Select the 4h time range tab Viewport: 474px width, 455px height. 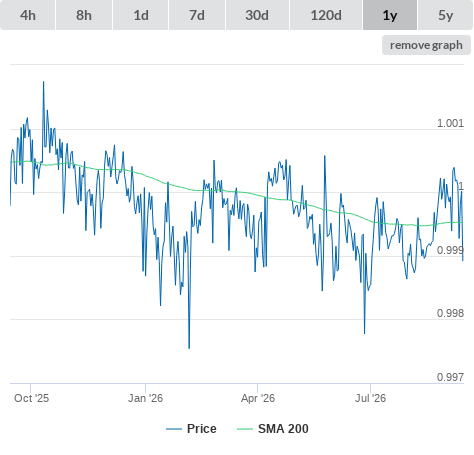pos(27,15)
